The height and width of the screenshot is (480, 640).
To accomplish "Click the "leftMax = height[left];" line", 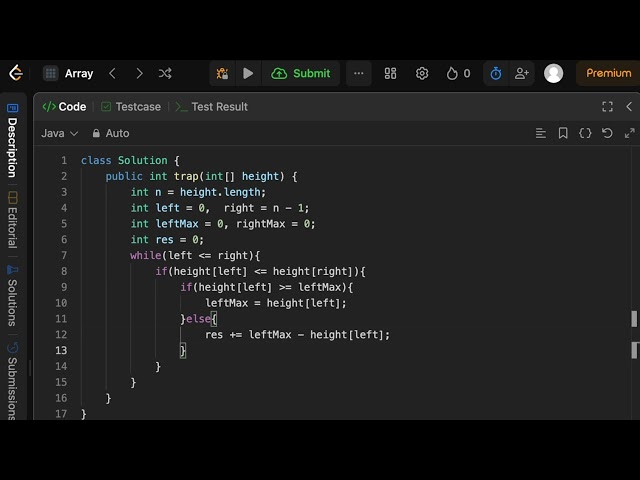I will [x=276, y=303].
